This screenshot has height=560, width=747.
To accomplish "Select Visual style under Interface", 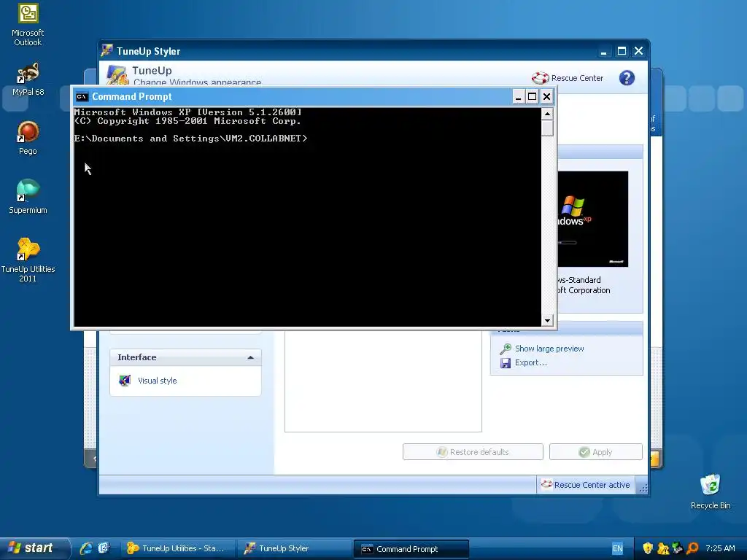I will [x=158, y=381].
